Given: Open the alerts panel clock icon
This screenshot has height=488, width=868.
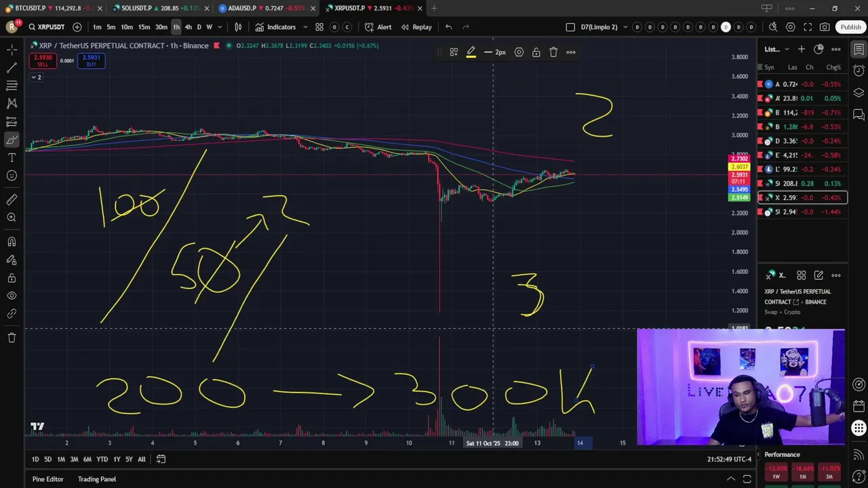Looking at the screenshot, I should [859, 70].
